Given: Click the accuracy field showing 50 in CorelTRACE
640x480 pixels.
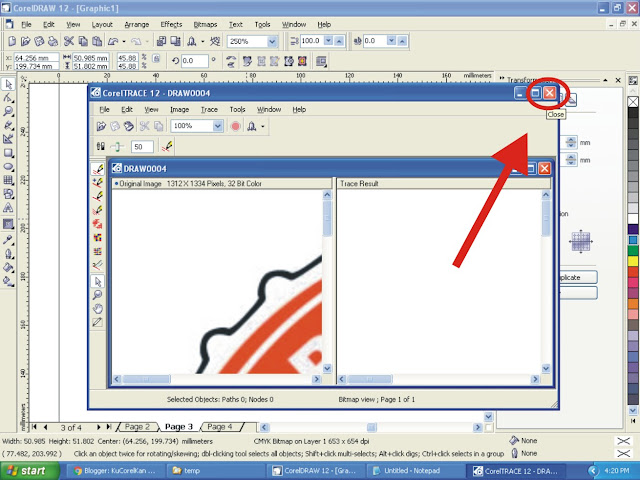Looking at the screenshot, I should pyautogui.click(x=142, y=147).
